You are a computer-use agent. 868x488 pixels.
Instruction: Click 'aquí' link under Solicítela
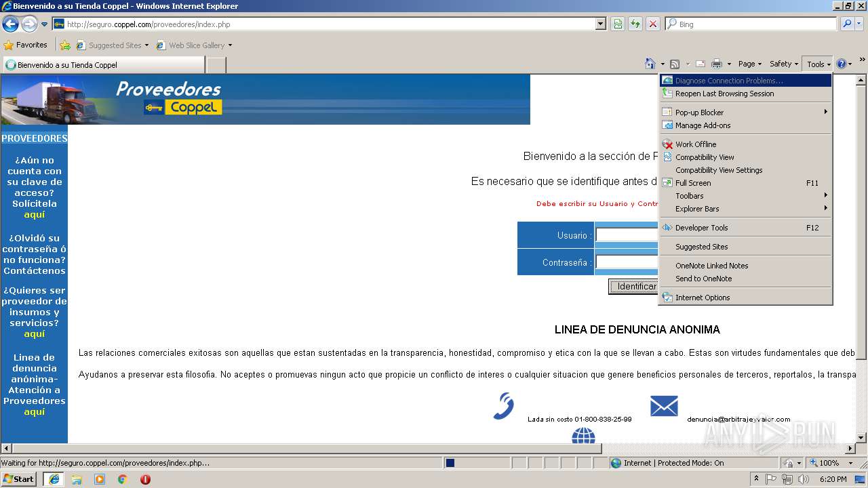pos(34,215)
